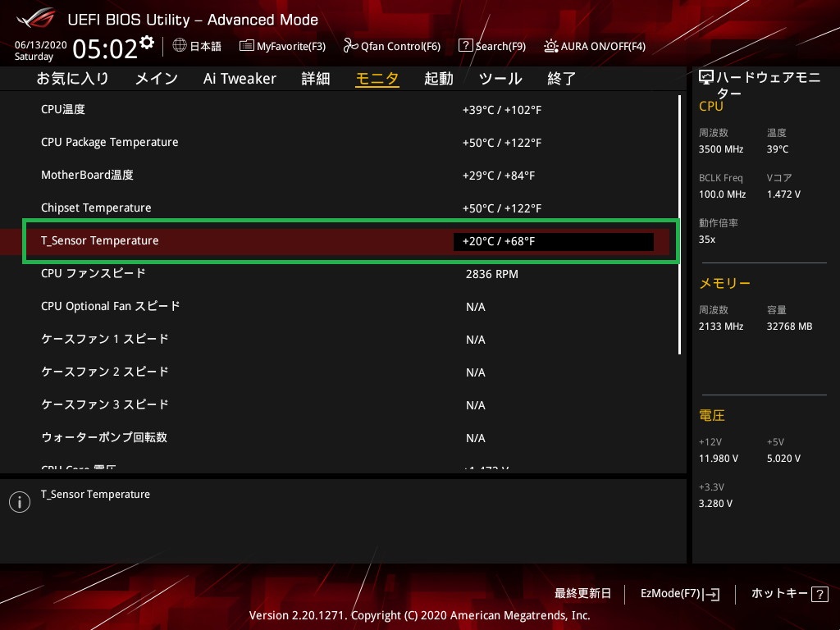Launch Qfan Control(F6)
The height and width of the screenshot is (630, 840).
click(x=391, y=46)
